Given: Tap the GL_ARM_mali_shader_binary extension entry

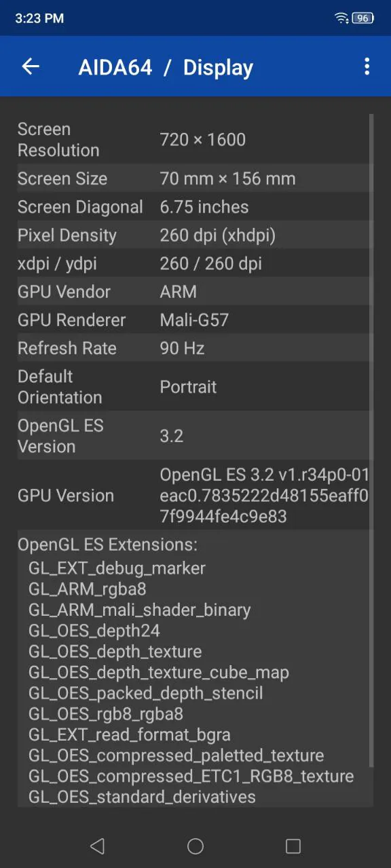Looking at the screenshot, I should coord(139,610).
